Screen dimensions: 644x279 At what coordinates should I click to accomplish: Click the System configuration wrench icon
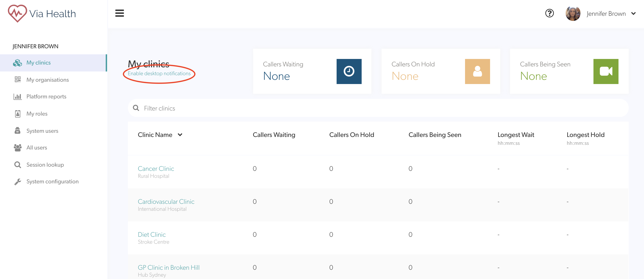tap(17, 182)
